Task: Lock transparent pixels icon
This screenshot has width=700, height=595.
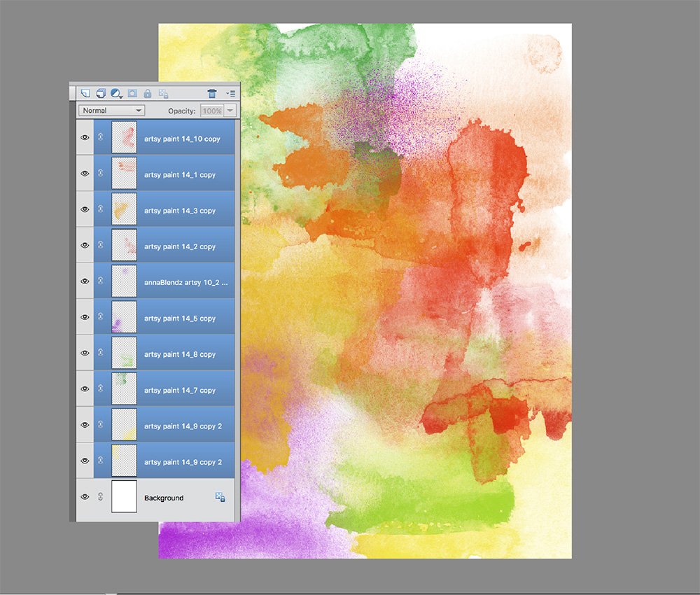Action: tap(163, 93)
